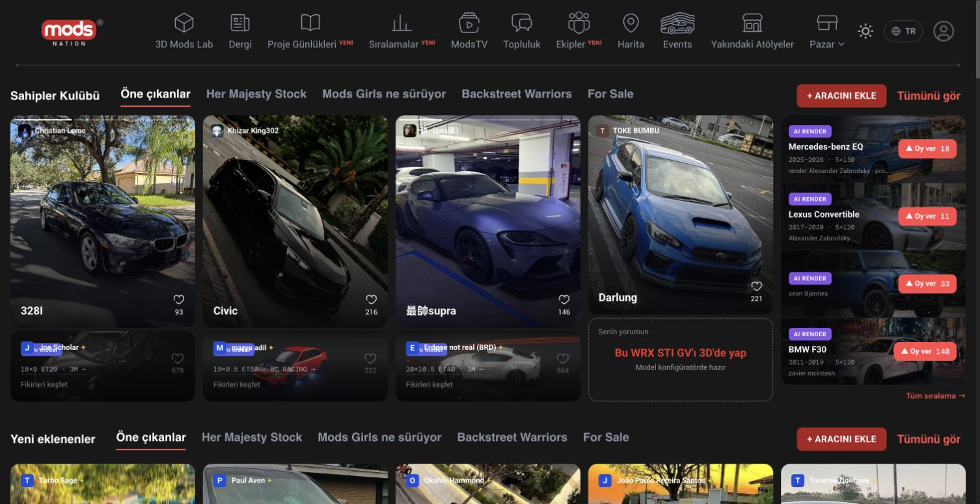This screenshot has width=980, height=504.
Task: Open the TR language selector
Action: (x=903, y=31)
